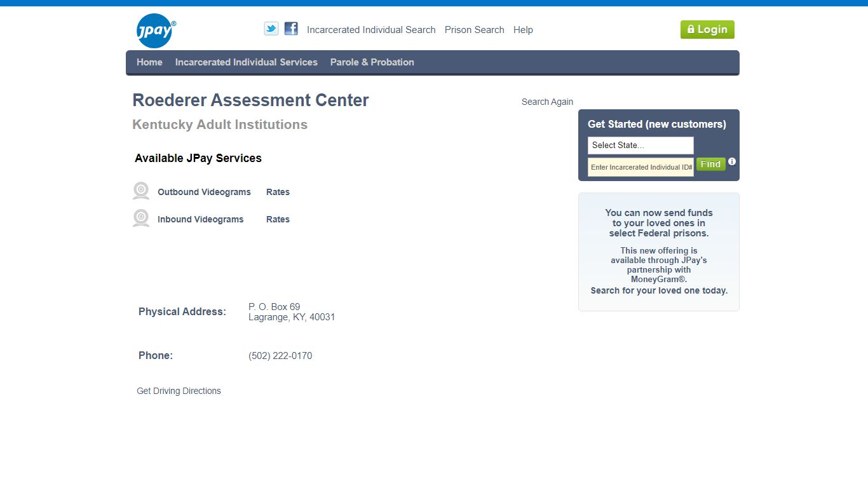Click the green Login button
868x488 pixels.
(x=707, y=29)
